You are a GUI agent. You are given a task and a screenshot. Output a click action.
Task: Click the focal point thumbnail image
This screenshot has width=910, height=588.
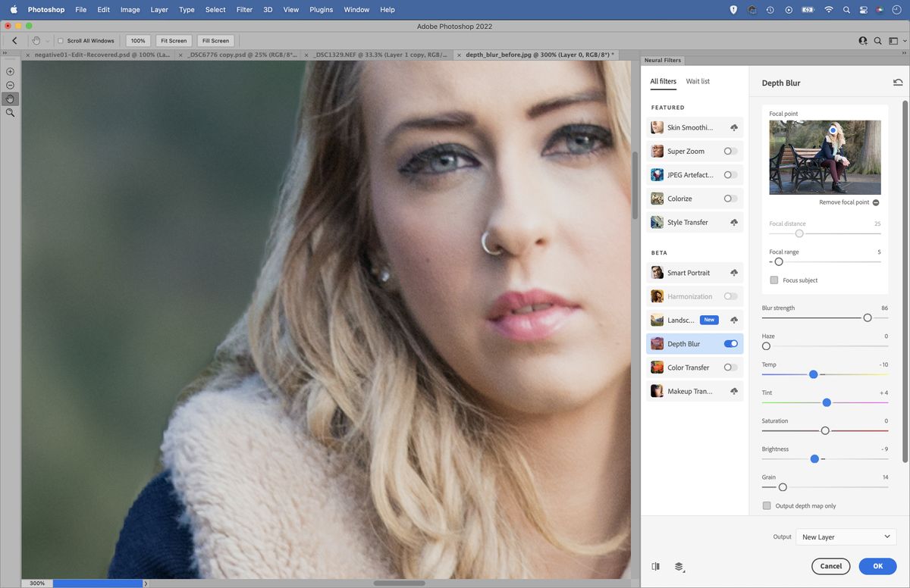[825, 157]
